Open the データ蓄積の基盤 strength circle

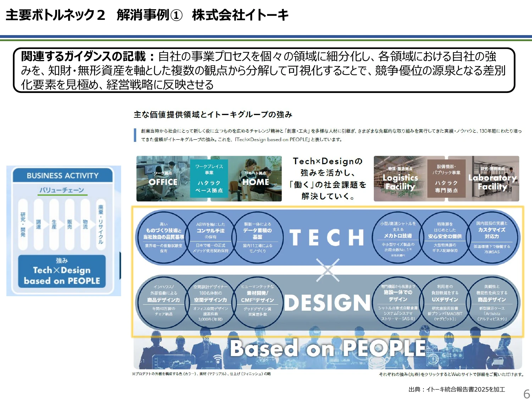point(257,237)
